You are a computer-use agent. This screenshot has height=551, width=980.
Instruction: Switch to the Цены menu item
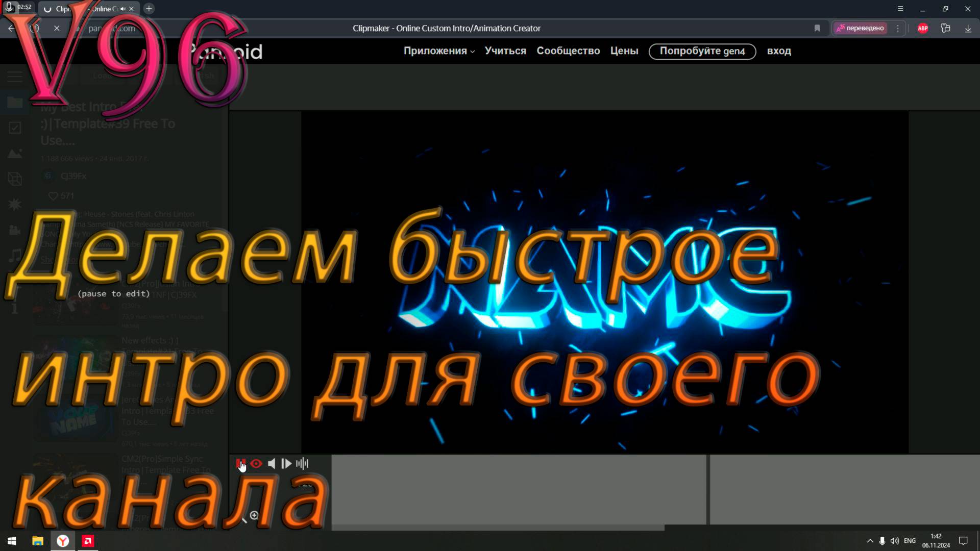click(624, 51)
